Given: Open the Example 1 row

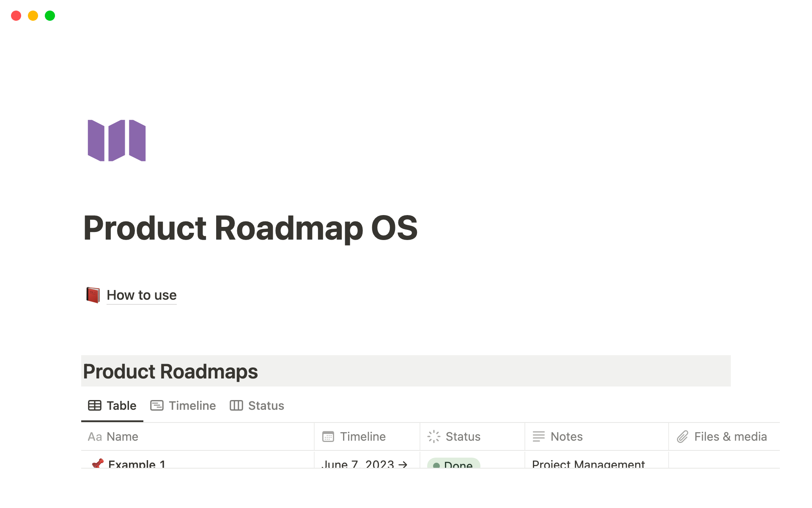Looking at the screenshot, I should click(137, 464).
